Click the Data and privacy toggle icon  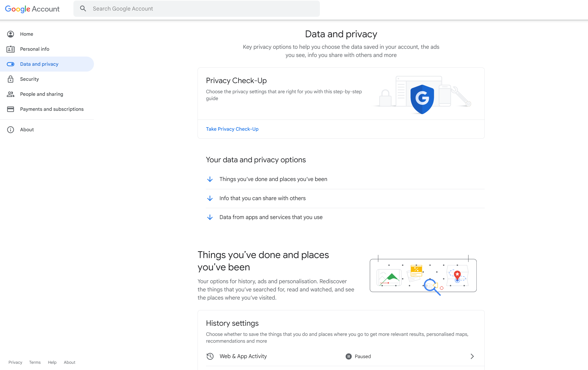coord(11,64)
